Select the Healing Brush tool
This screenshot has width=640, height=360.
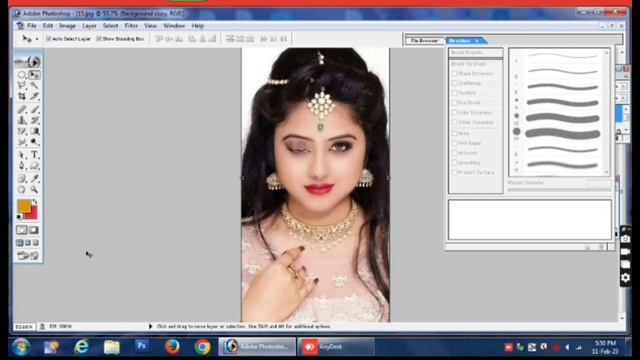click(22, 109)
